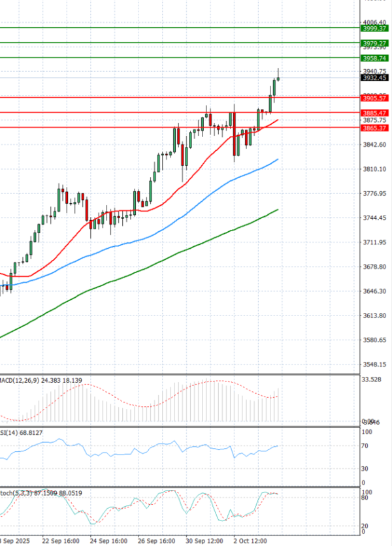Click the 3865.37 red support price label
Screen dimensions: 392x546
click(375, 128)
